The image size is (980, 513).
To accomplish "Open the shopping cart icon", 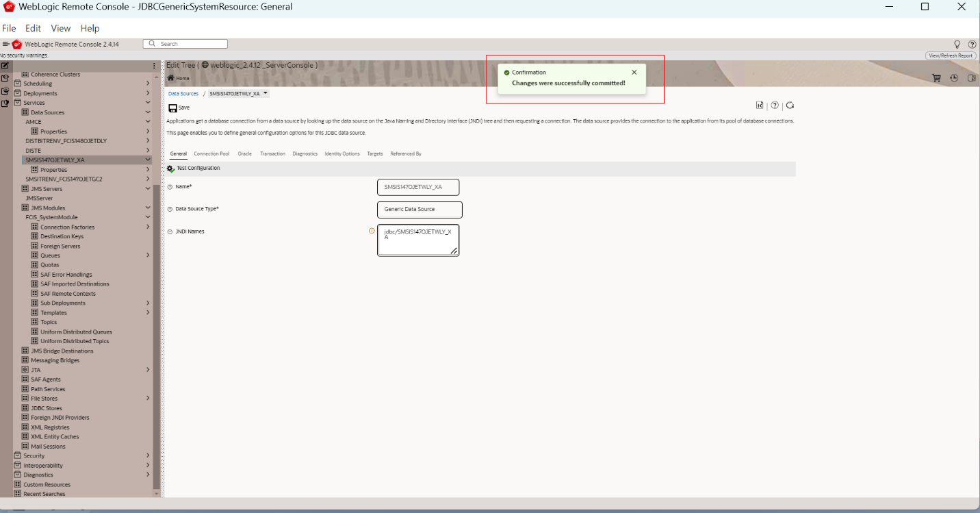I will click(936, 78).
